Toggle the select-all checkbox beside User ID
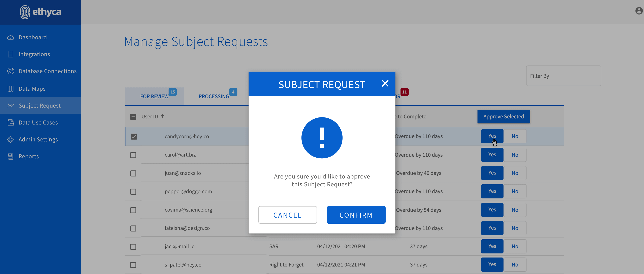This screenshot has height=274, width=644. click(x=133, y=117)
